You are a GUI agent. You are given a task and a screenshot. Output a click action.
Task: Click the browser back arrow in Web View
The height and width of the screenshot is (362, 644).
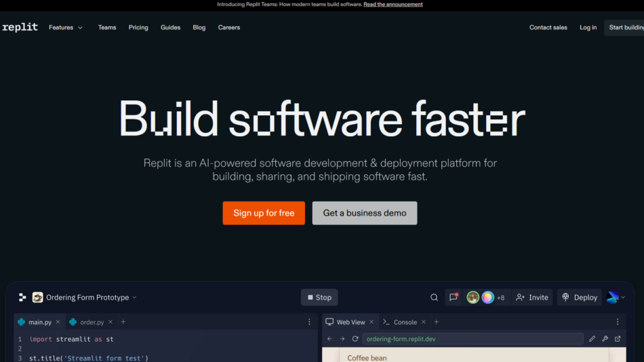point(330,339)
